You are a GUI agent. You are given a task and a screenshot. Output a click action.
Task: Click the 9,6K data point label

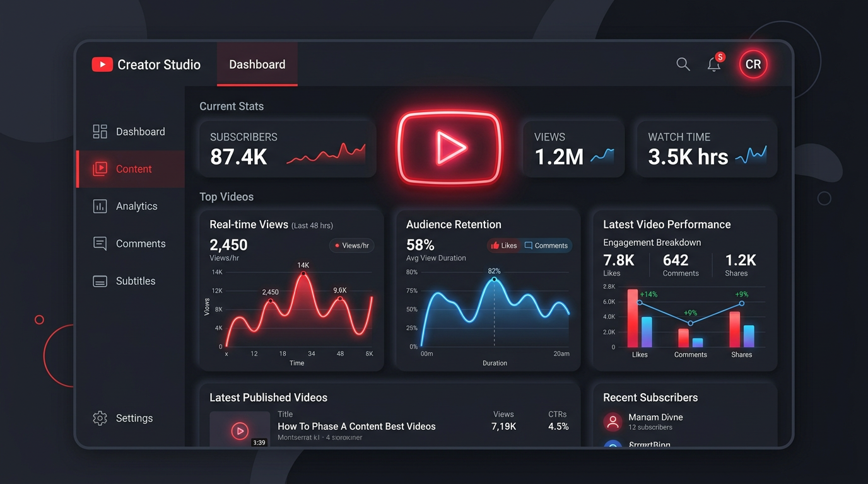coord(340,291)
